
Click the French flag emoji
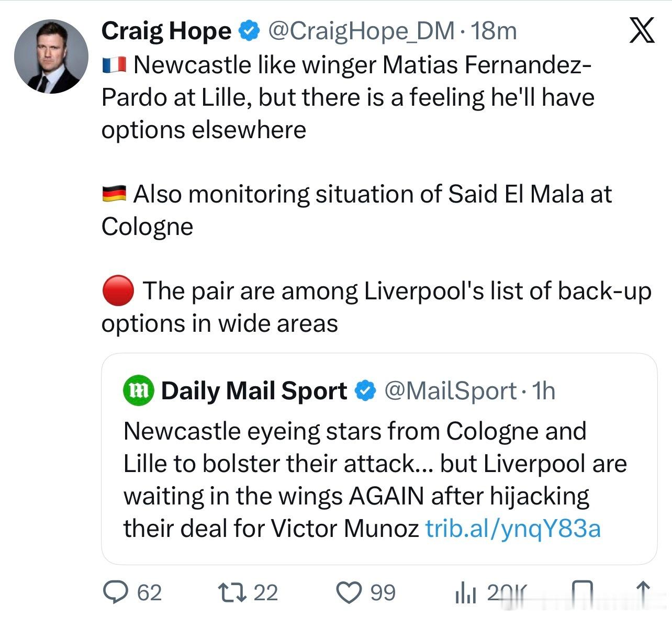coord(114,65)
